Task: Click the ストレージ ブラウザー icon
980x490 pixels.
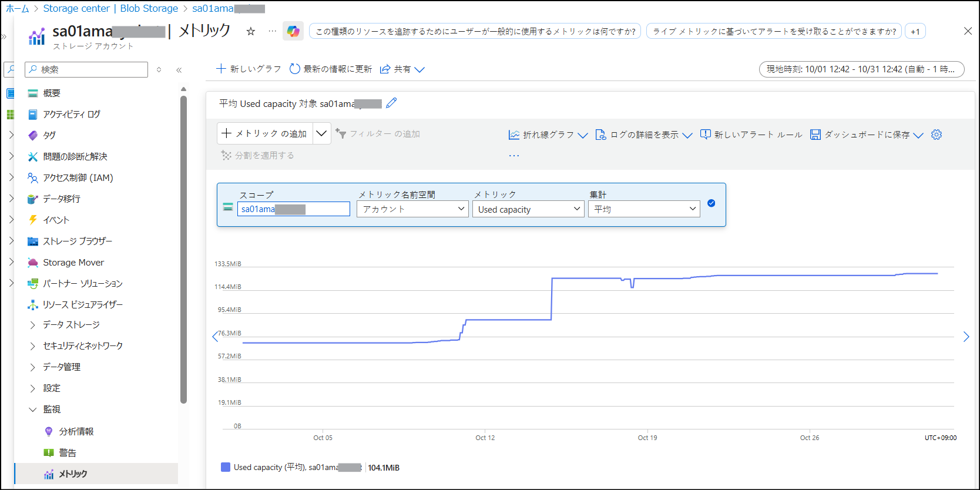Action: tap(33, 241)
